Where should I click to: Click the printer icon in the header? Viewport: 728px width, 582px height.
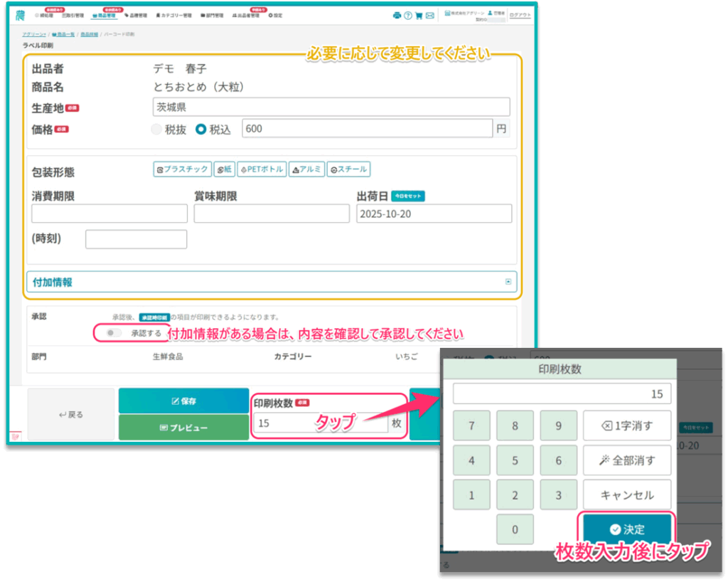point(397,15)
